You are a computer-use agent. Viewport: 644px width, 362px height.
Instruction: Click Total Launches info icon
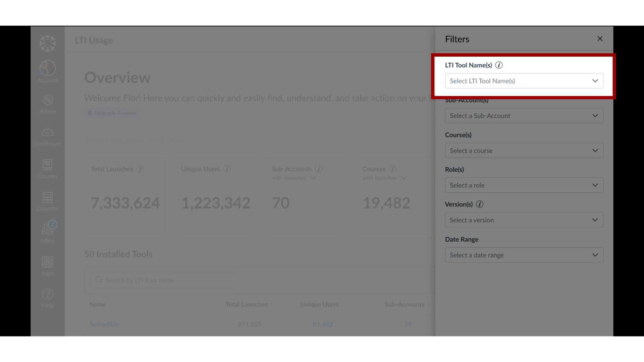[x=140, y=169]
